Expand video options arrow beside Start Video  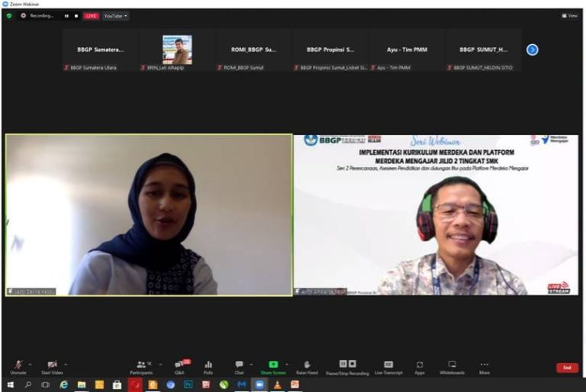(66, 365)
